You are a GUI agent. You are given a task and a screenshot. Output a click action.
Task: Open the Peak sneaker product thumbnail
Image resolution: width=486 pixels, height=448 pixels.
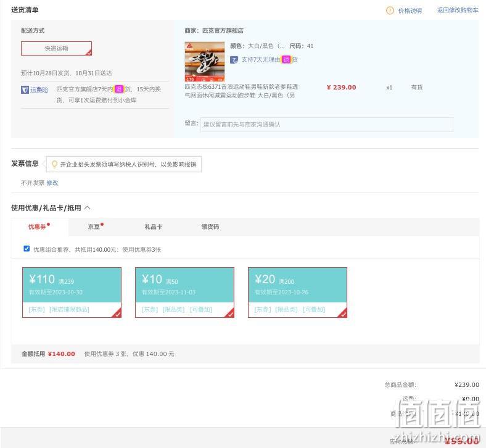tap(205, 61)
